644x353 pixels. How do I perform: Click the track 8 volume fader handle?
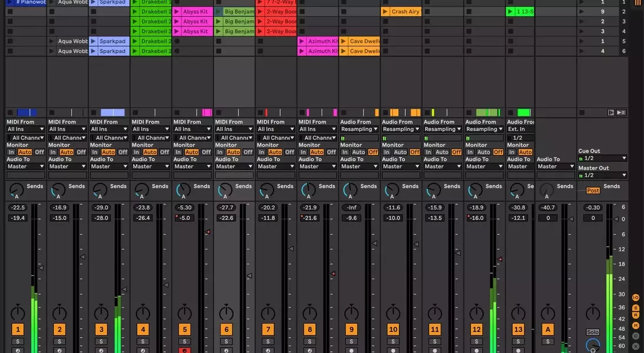[x=333, y=274]
